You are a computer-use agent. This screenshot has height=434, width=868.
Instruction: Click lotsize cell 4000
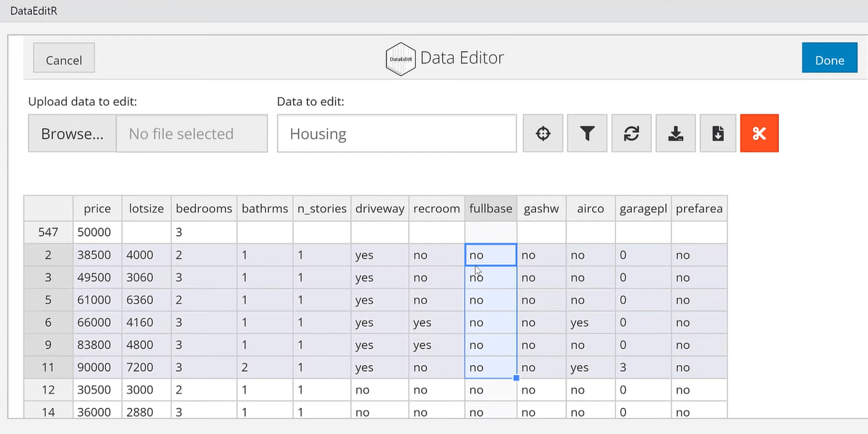tap(146, 255)
